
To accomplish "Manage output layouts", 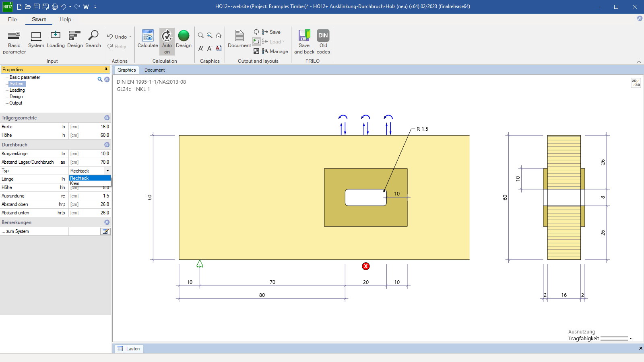I will click(275, 51).
